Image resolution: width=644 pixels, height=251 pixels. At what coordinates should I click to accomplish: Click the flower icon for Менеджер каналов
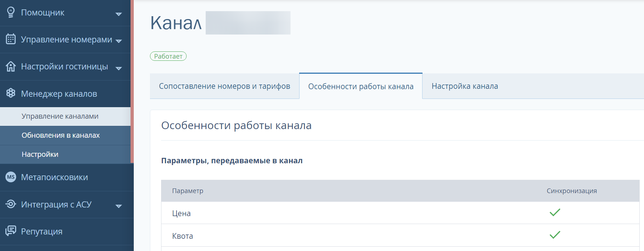click(11, 93)
